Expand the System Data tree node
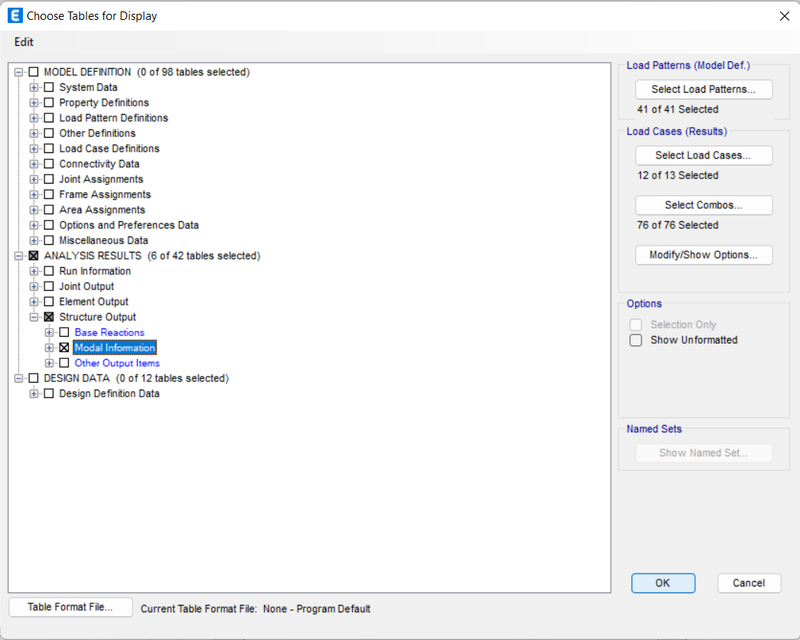Viewport: 800px width, 640px height. pos(34,87)
